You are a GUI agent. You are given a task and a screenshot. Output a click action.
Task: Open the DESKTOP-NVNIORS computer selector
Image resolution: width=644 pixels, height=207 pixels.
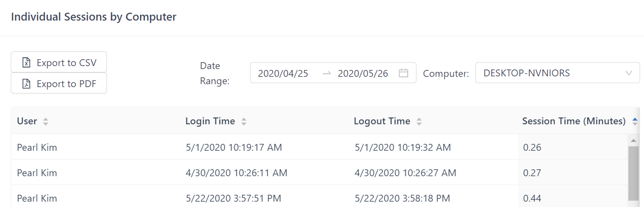pyautogui.click(x=552, y=73)
